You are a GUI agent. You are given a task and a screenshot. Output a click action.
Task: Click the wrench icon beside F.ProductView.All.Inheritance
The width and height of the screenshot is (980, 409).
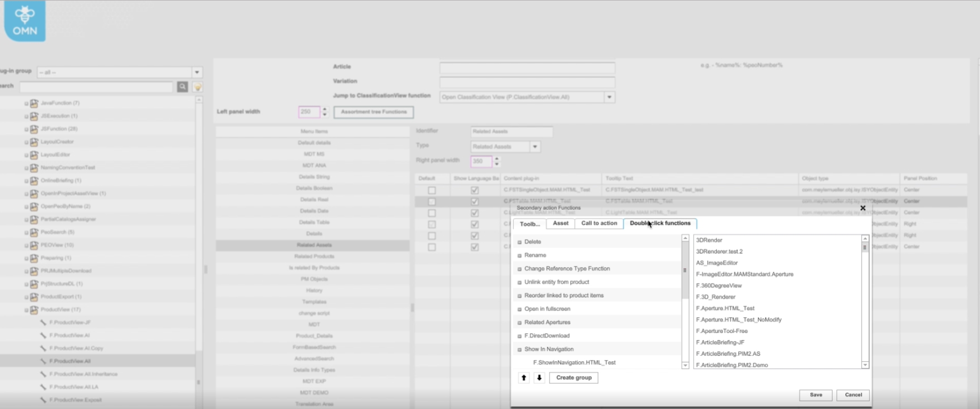click(x=43, y=374)
